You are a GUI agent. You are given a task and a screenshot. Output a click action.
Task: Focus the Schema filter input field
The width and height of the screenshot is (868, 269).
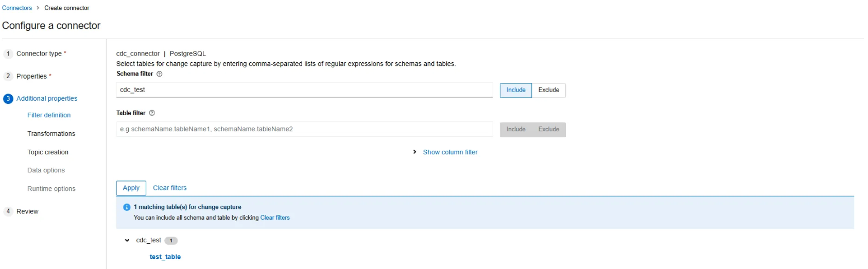click(305, 90)
